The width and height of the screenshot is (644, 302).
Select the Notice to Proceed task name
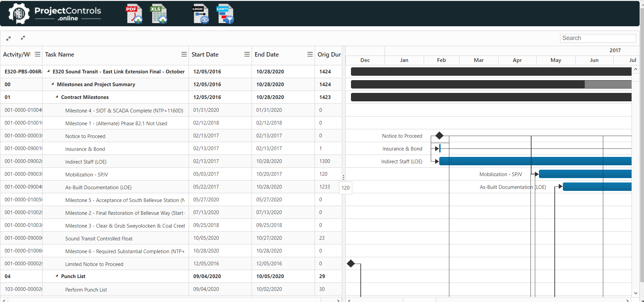click(x=85, y=136)
